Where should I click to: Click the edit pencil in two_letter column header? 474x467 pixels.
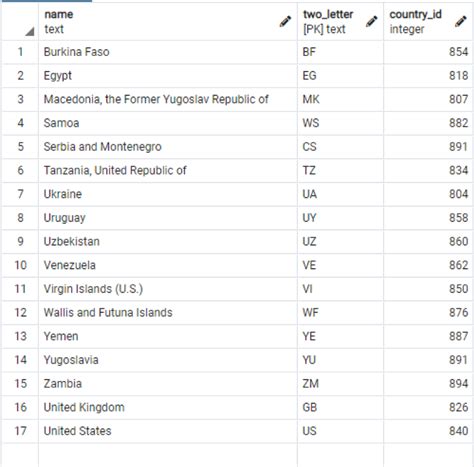(x=372, y=22)
